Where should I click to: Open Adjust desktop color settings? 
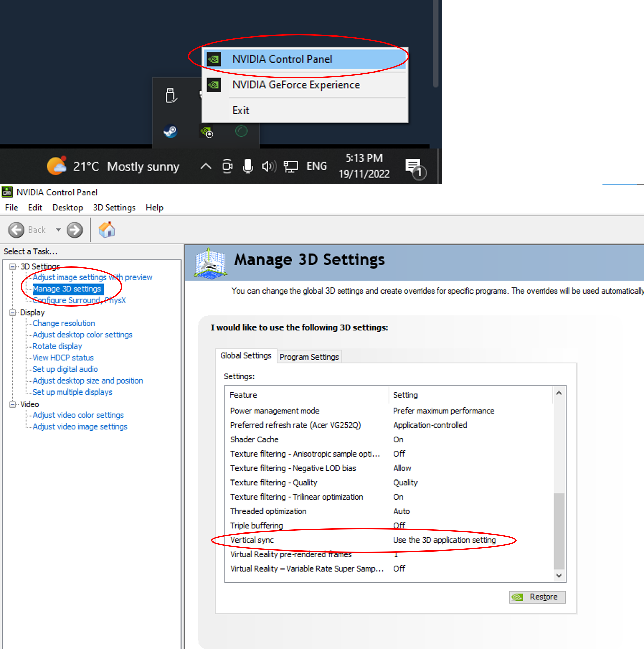pyautogui.click(x=83, y=335)
